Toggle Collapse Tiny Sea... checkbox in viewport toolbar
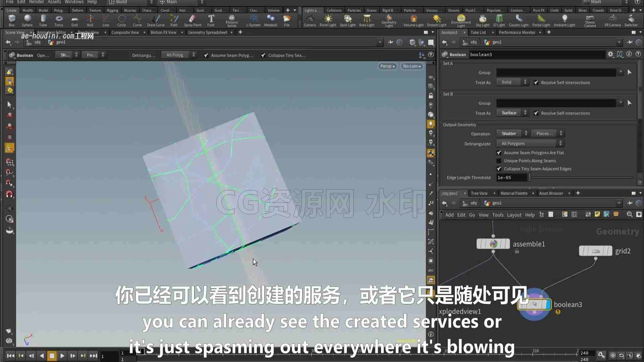 (263, 55)
